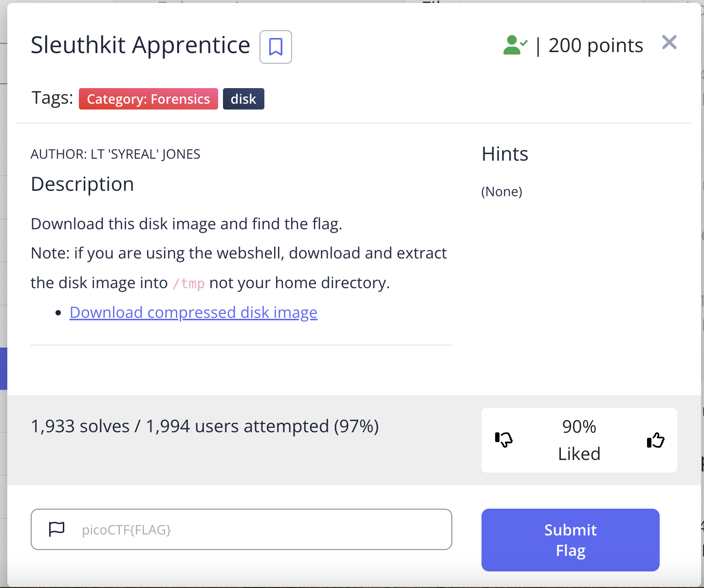Select the Category: Forensics tag
Image resolution: width=704 pixels, height=588 pixels.
[x=148, y=99]
